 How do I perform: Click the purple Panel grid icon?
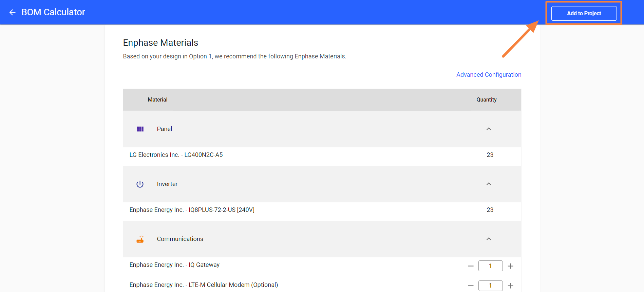click(140, 129)
